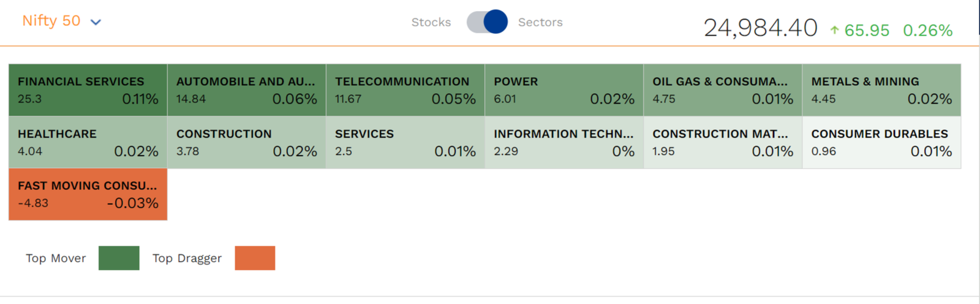Expand the Nifty 50 dropdown chevron
This screenshot has height=304, width=980.
point(96,22)
